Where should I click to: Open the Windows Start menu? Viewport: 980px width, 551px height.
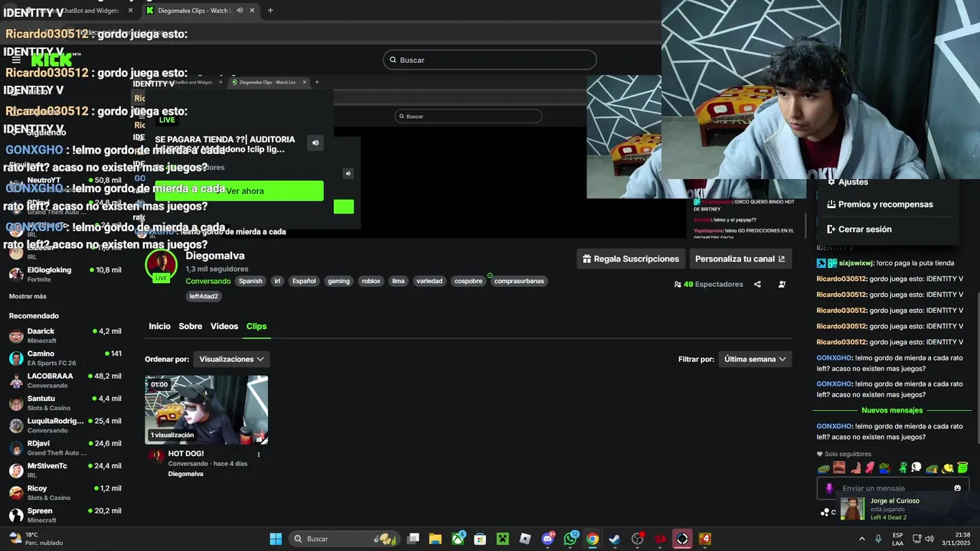276,539
